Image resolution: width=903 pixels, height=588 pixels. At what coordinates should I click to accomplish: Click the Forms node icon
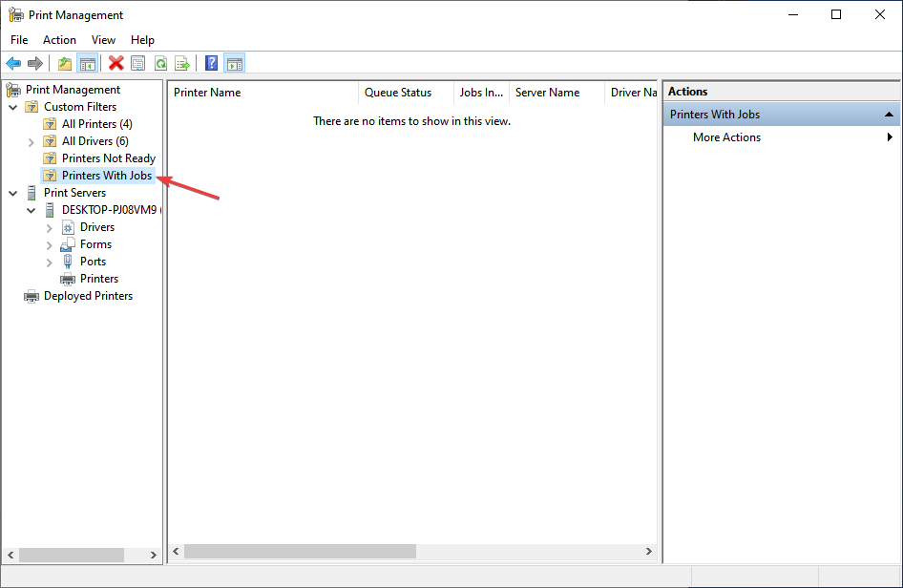point(68,244)
